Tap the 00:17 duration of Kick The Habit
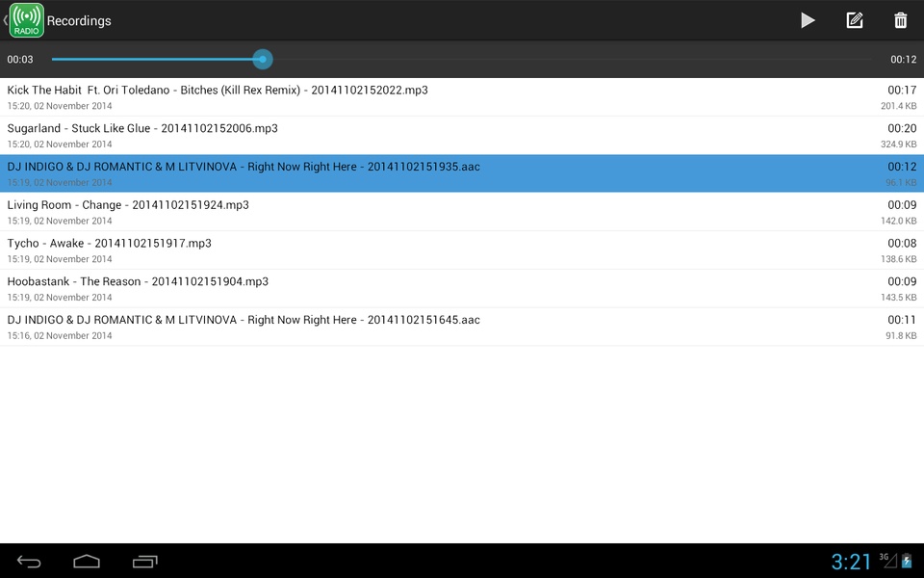This screenshot has width=924, height=578. 902,91
